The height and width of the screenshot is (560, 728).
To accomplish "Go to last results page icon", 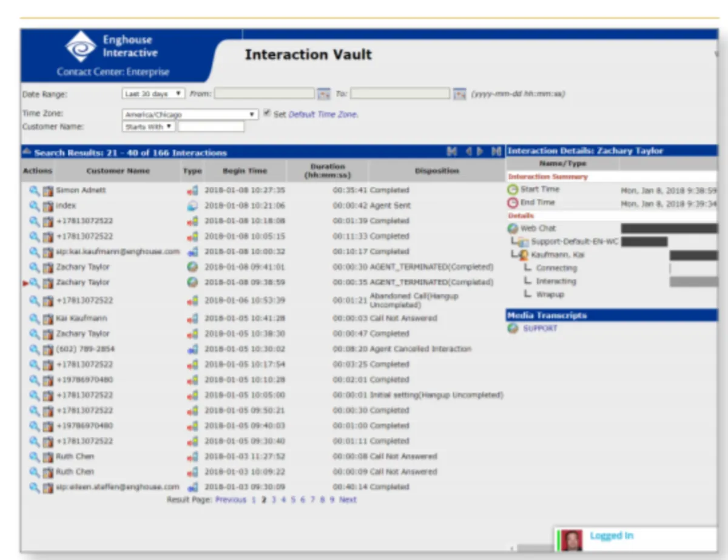I will coord(496,152).
